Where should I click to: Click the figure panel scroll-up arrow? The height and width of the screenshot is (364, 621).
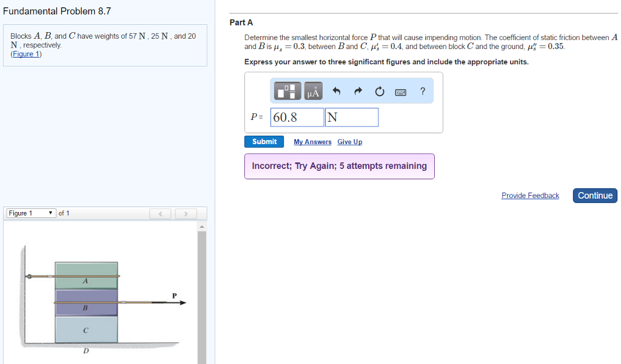click(202, 226)
